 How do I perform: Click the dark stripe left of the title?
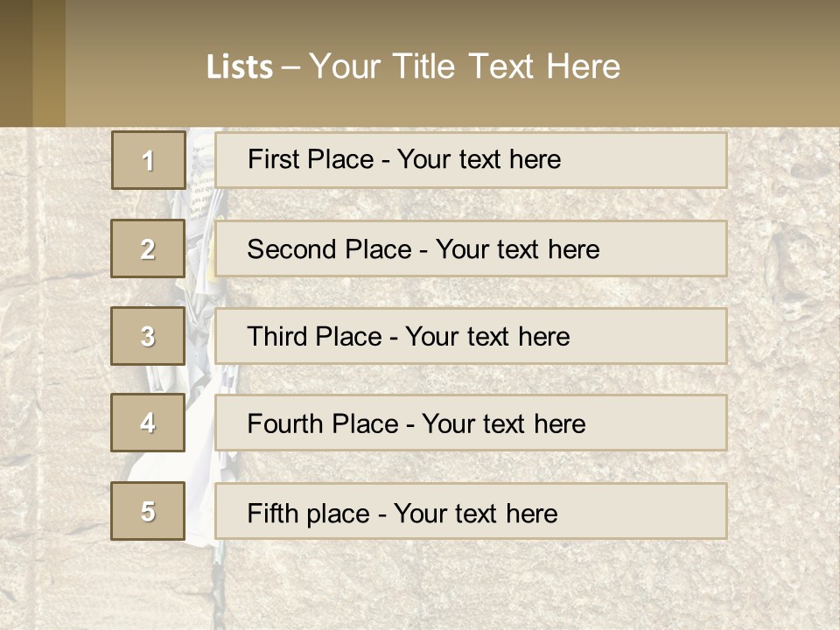click(32, 63)
